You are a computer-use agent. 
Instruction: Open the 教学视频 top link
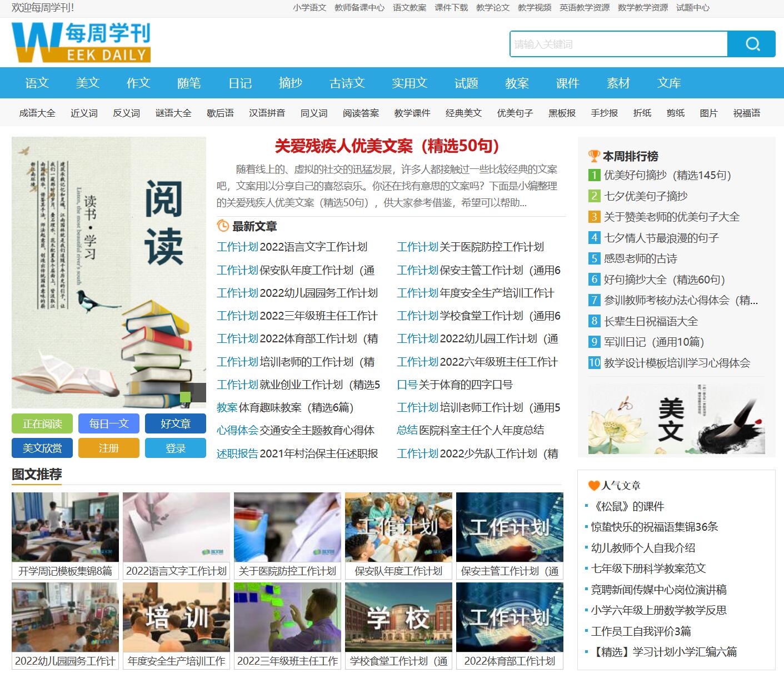[x=535, y=8]
